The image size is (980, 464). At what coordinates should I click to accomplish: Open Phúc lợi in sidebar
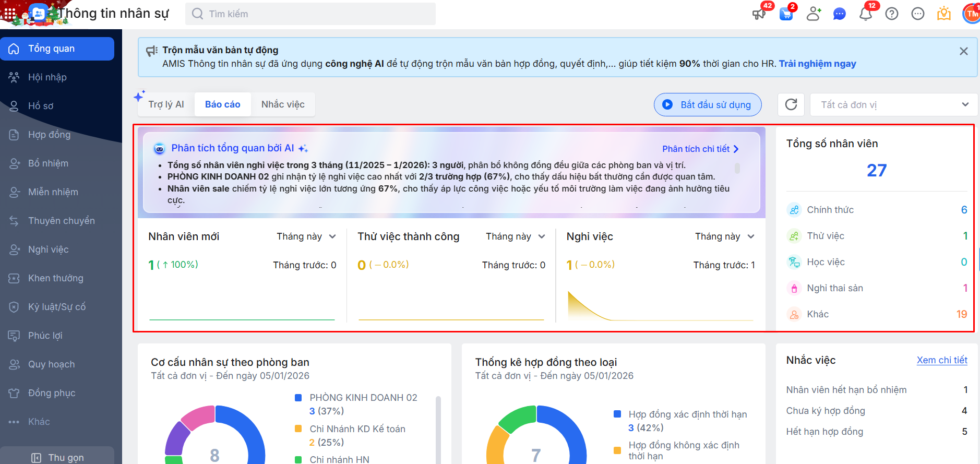coord(57,336)
